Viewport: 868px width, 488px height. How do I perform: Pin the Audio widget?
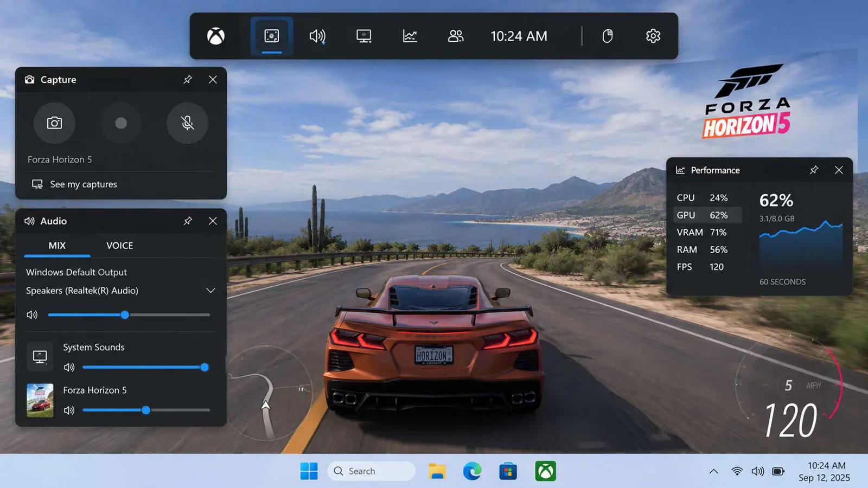(x=188, y=221)
